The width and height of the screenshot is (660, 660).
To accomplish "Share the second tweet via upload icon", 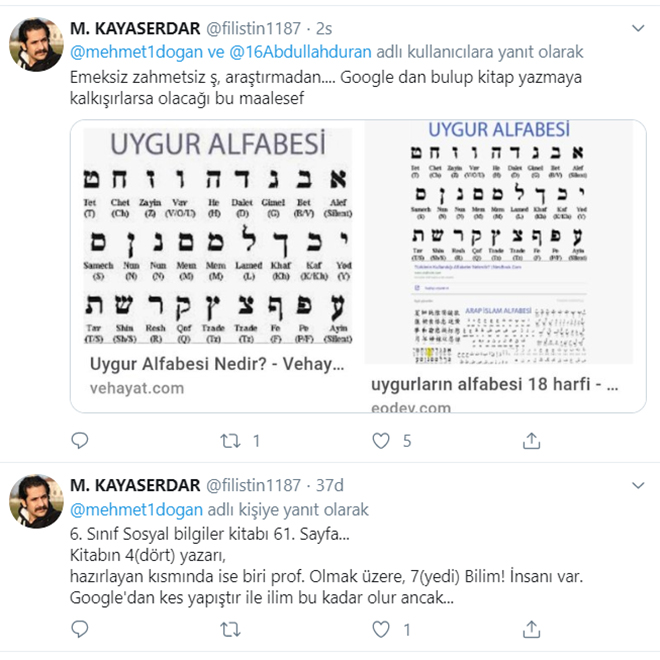I will pyautogui.click(x=531, y=629).
